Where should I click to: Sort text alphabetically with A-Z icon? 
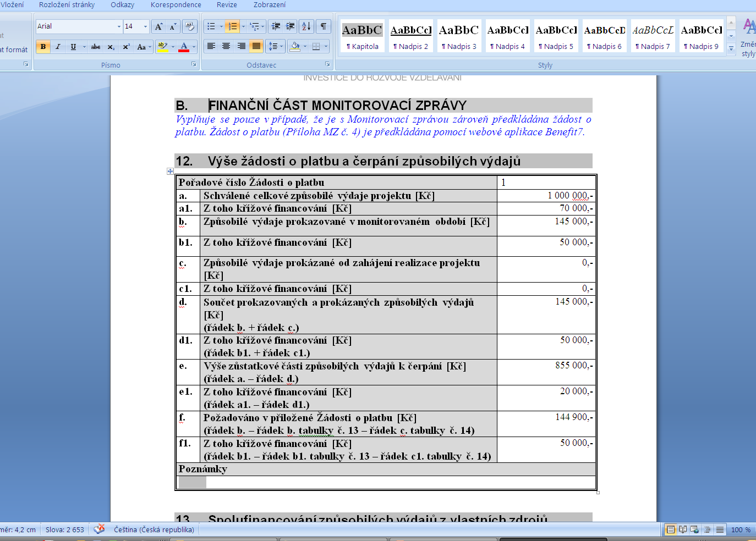(x=306, y=26)
